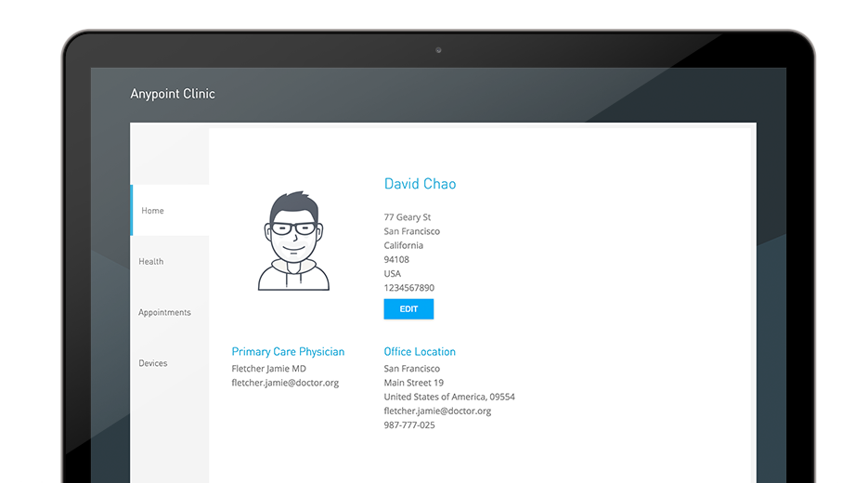Click the address line 77 Geary St
The image size is (868, 483).
[408, 217]
